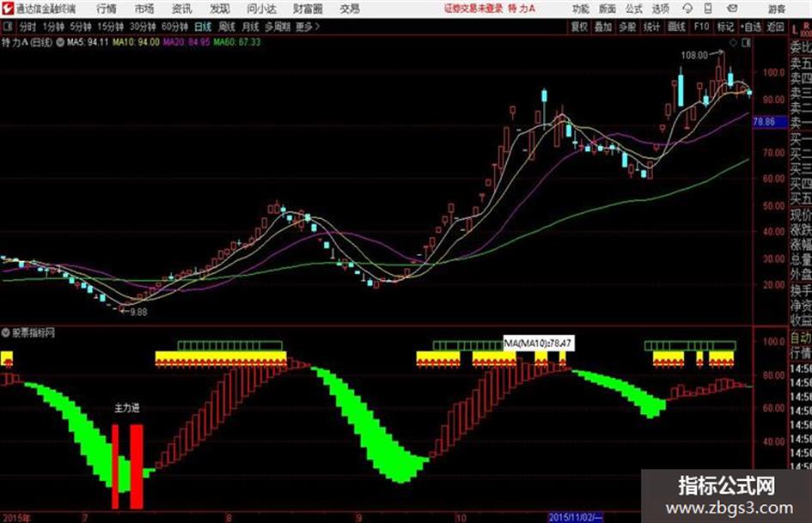Switch to 5分钟 period

[x=81, y=27]
